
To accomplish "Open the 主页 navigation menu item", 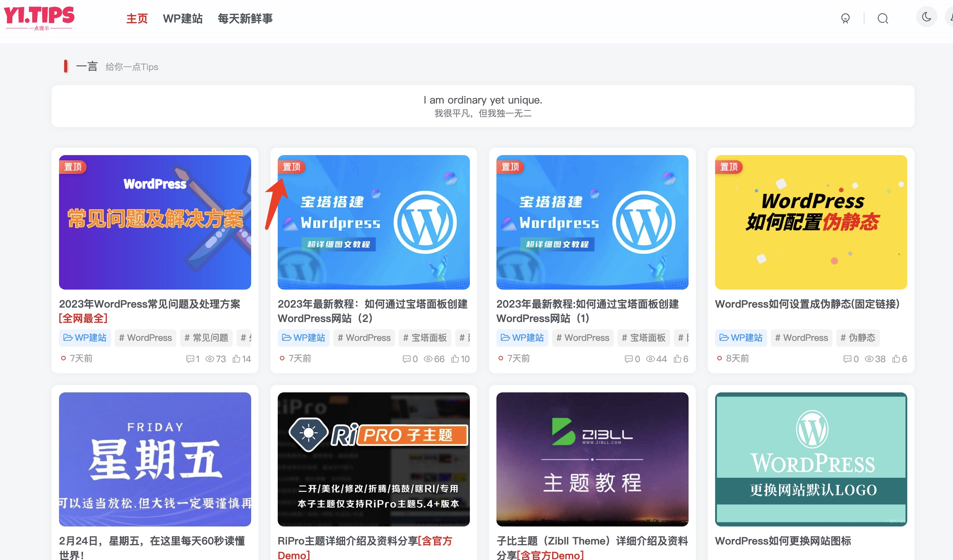I will tap(137, 18).
